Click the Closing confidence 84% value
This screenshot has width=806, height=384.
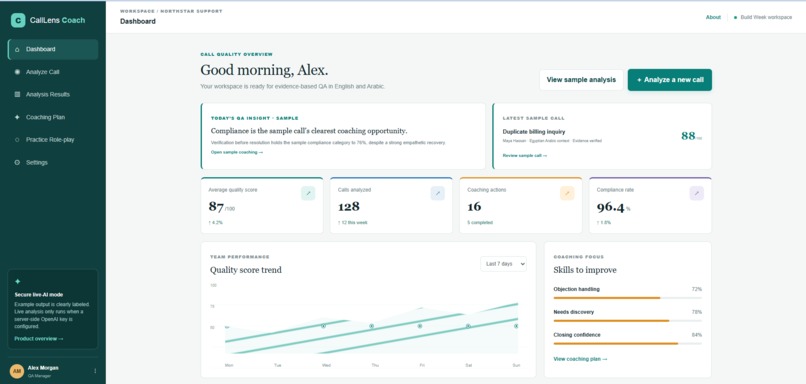[697, 335]
